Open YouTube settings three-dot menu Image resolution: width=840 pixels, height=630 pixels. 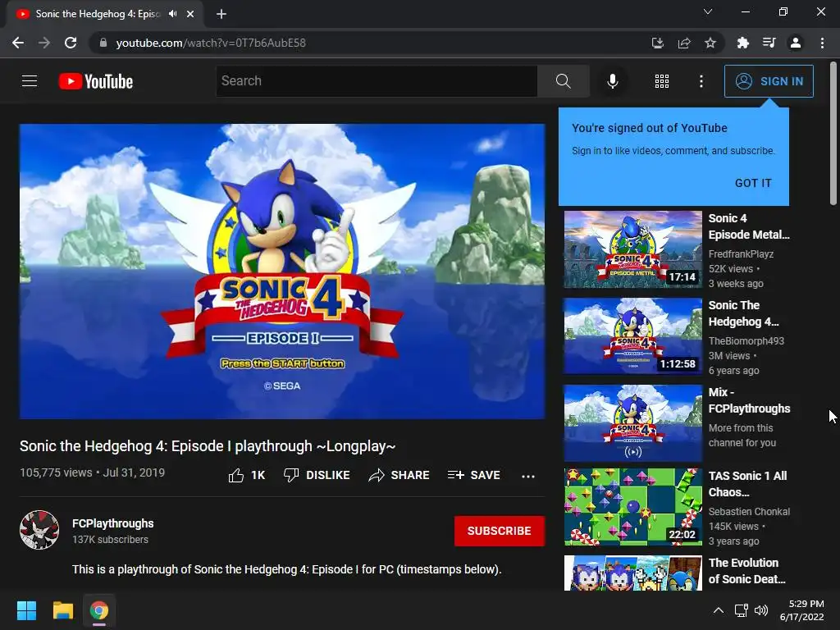click(x=701, y=81)
